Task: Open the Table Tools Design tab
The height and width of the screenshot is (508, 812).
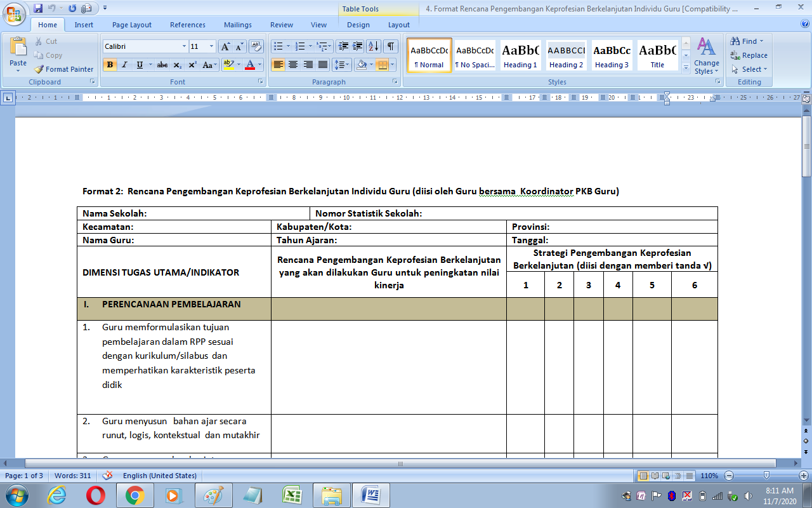Action: 358,24
